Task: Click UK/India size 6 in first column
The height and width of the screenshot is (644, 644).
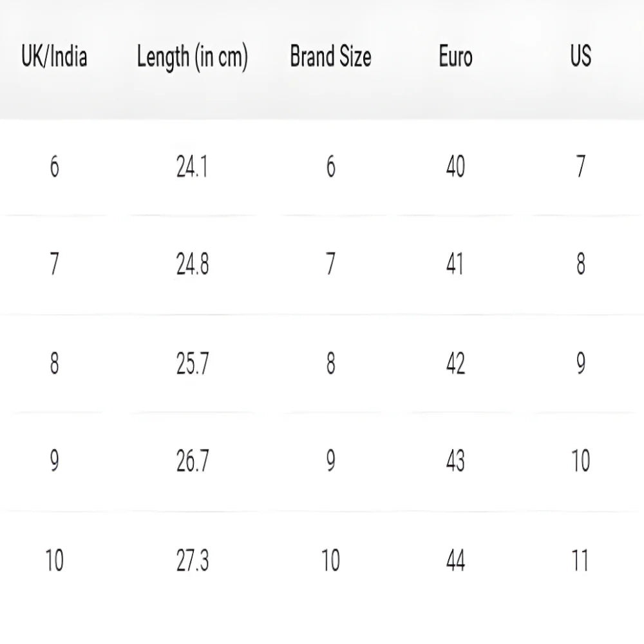Action: (54, 167)
